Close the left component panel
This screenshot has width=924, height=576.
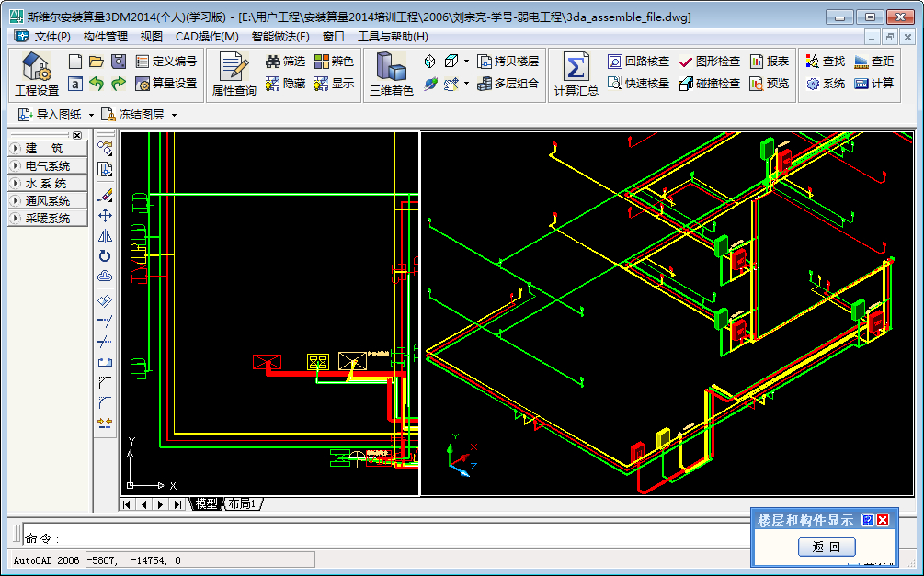(x=77, y=135)
